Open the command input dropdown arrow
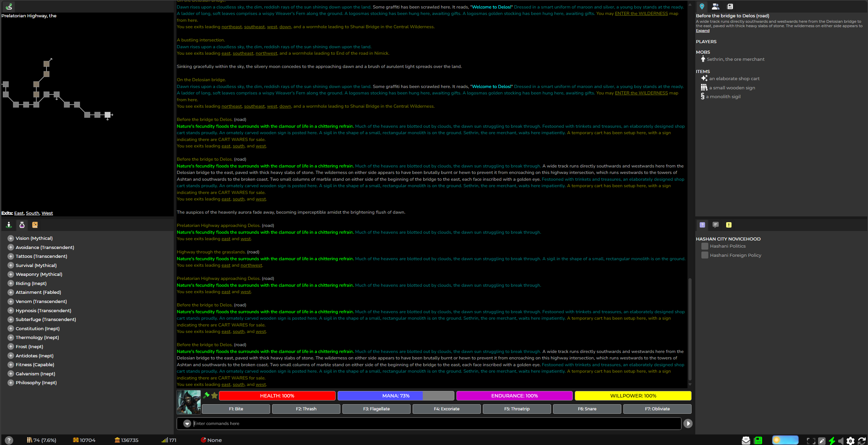Image resolution: width=868 pixels, height=445 pixels. click(x=187, y=423)
